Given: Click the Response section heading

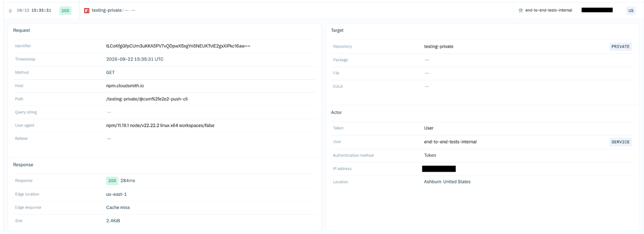Looking at the screenshot, I should tap(23, 165).
